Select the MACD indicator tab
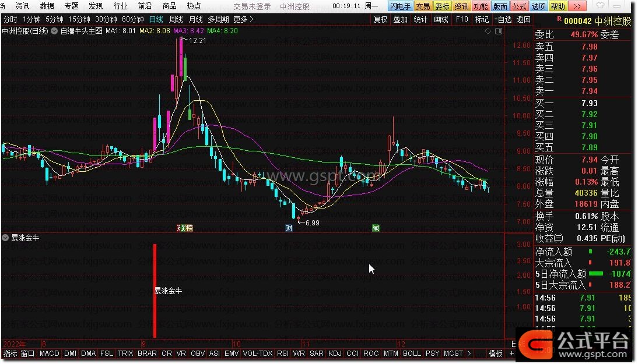The width and height of the screenshot is (638, 364). point(49,354)
